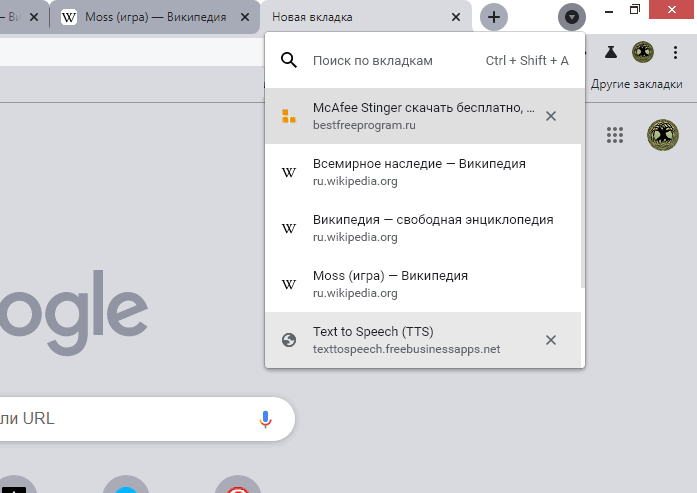Screen dimensions: 697x493
Task: Open Text to Speech (TTS) list entry
Action: coord(423,340)
